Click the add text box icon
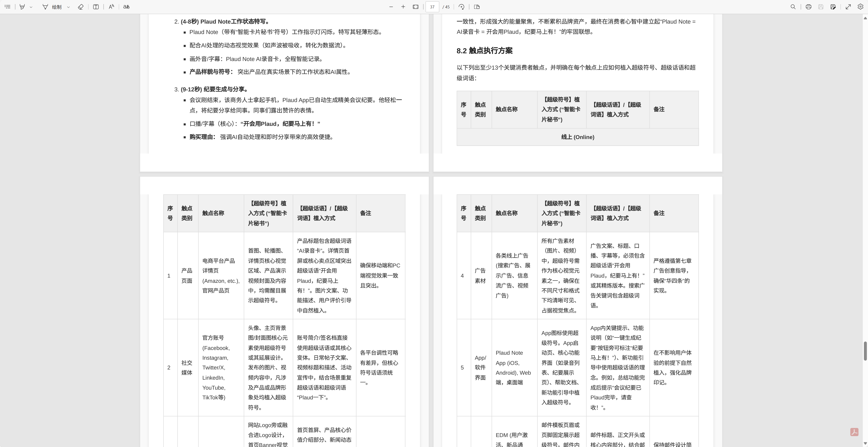Image resolution: width=868 pixels, height=447 pixels. point(96,7)
